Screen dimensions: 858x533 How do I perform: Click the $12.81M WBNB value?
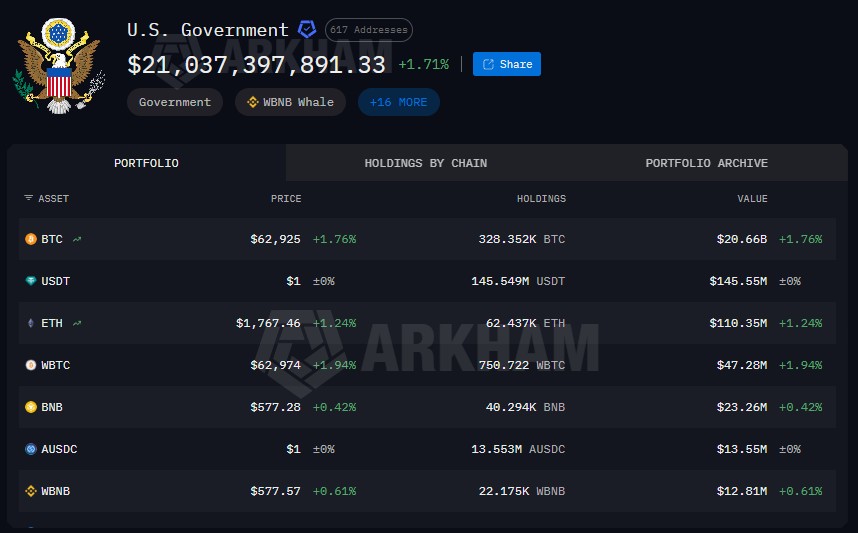coord(741,491)
